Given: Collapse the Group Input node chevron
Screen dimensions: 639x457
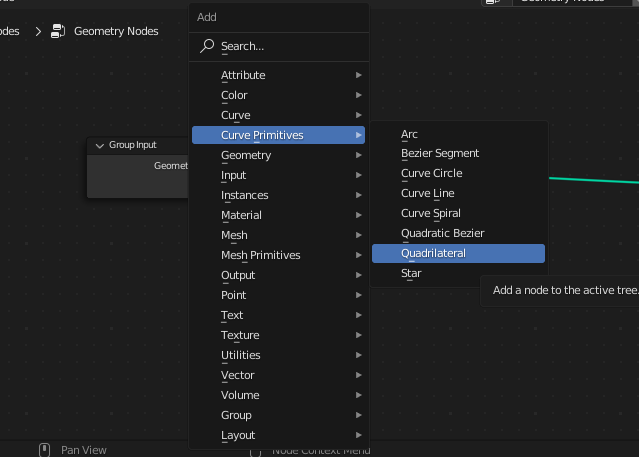Looking at the screenshot, I should [x=99, y=146].
